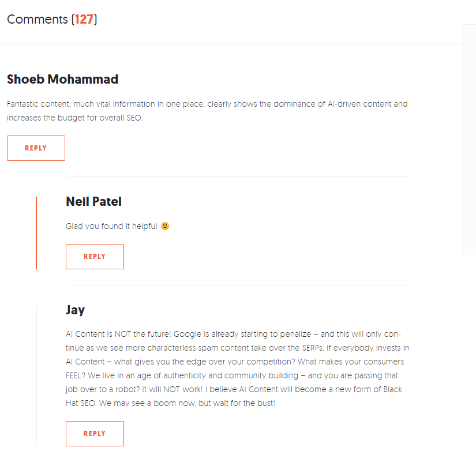Click the divider line above Jay's comment
Image resolution: width=476 pixels, height=455 pixels.
[238, 285]
